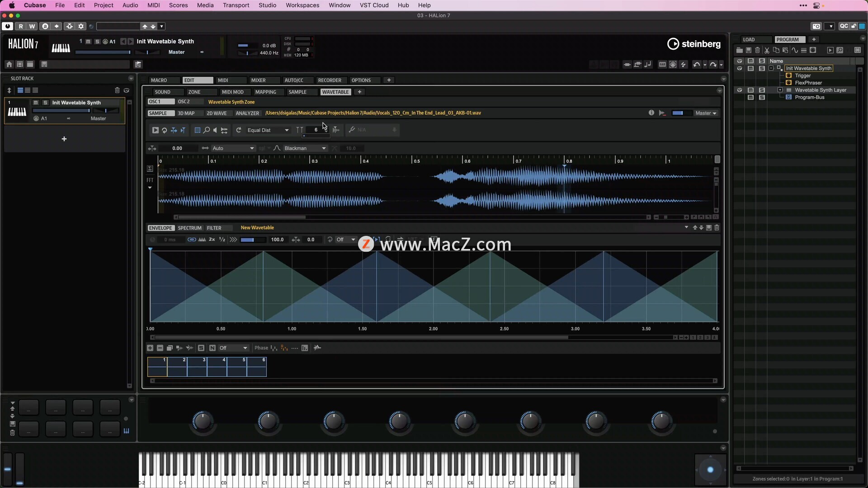Add a new slot in slot rack
The height and width of the screenshot is (488, 868).
click(x=64, y=139)
